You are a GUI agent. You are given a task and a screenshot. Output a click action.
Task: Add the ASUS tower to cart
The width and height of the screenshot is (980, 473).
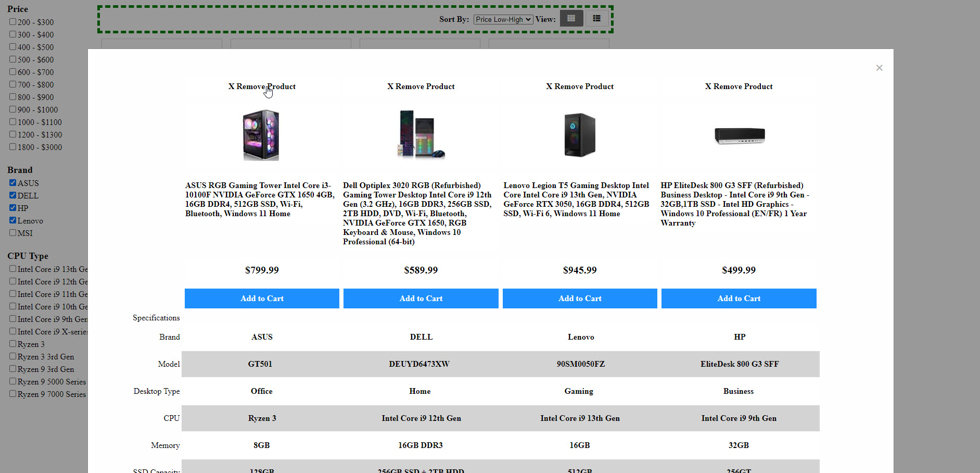[x=262, y=298]
